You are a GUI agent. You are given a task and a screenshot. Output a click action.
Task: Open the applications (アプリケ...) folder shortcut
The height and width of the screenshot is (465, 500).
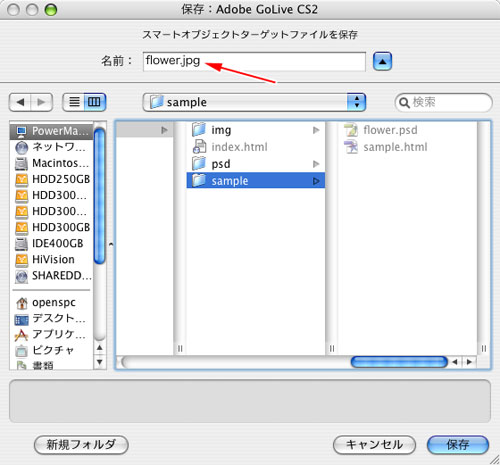[52, 334]
